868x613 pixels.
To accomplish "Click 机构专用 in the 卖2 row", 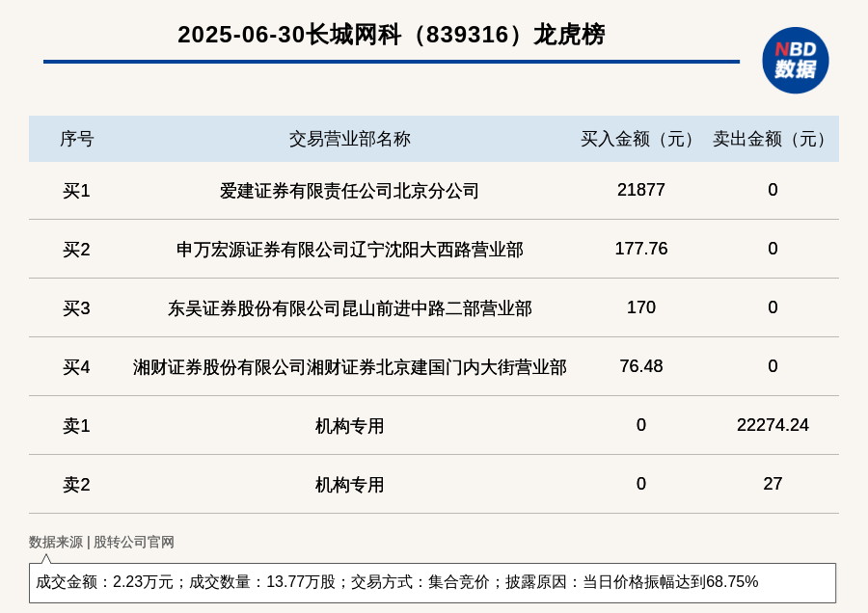I will coord(350,485).
